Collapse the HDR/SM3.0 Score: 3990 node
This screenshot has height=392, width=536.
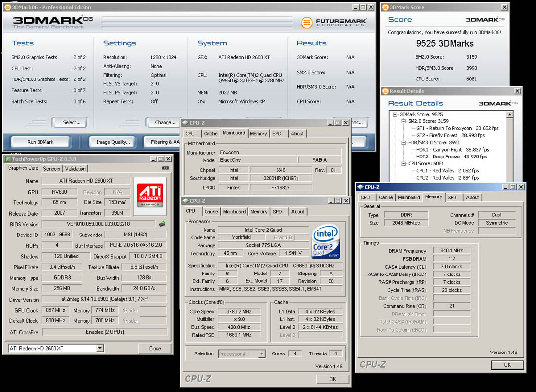coord(404,143)
